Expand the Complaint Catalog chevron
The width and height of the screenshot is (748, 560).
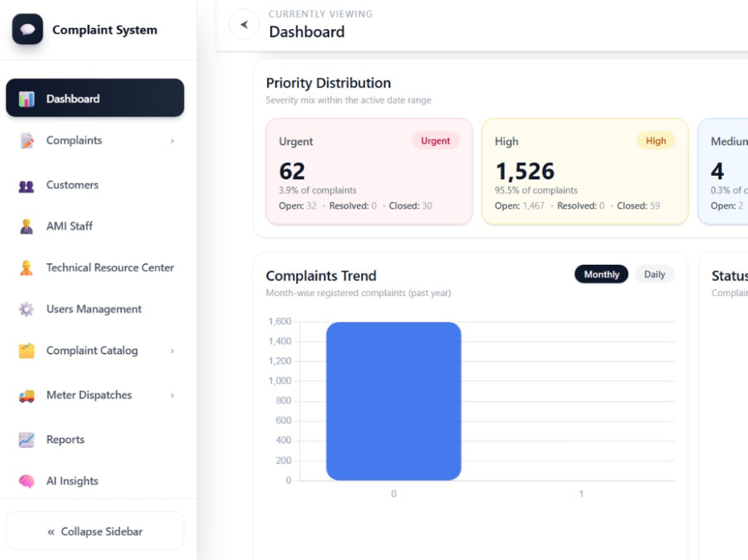(172, 351)
